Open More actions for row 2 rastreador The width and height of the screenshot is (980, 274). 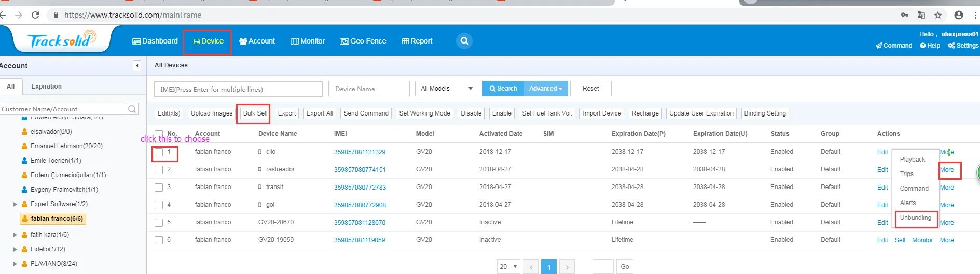(947, 170)
